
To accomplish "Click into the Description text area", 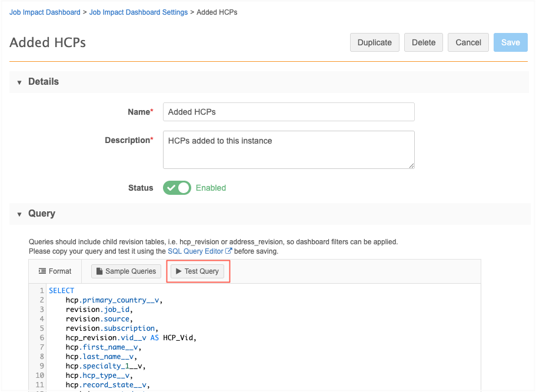I will click(289, 150).
